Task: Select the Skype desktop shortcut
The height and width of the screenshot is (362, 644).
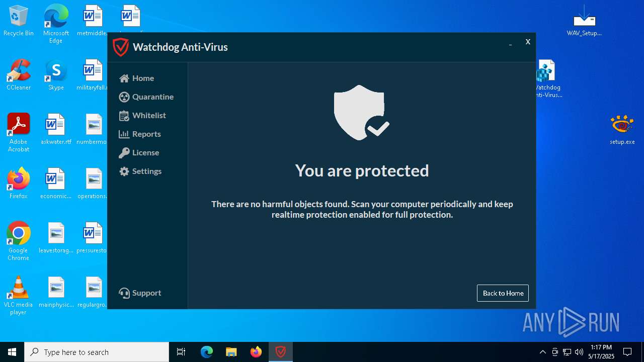Action: tap(56, 75)
